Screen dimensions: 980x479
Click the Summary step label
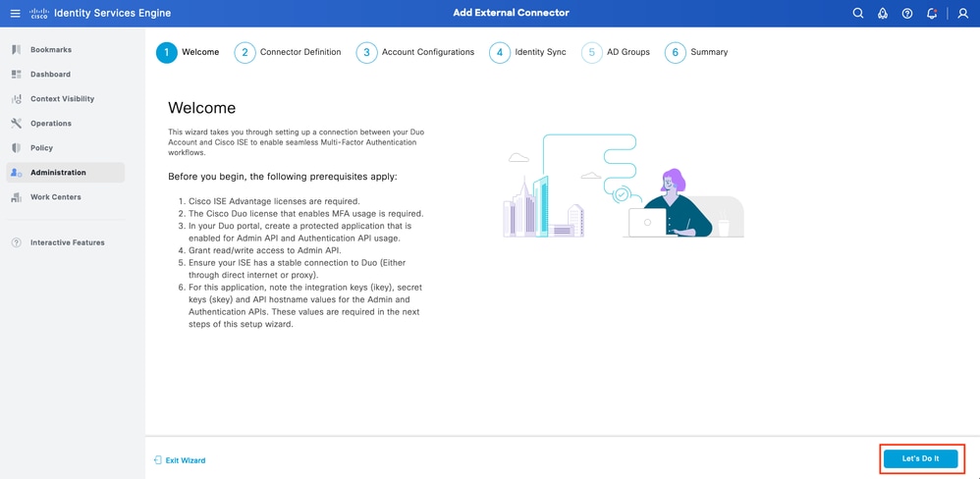tap(709, 52)
